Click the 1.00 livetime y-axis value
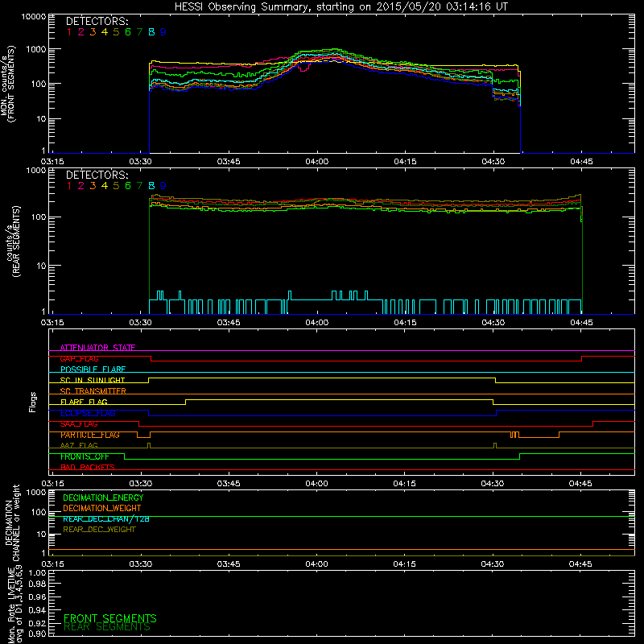644x644 pixels. click(x=37, y=573)
